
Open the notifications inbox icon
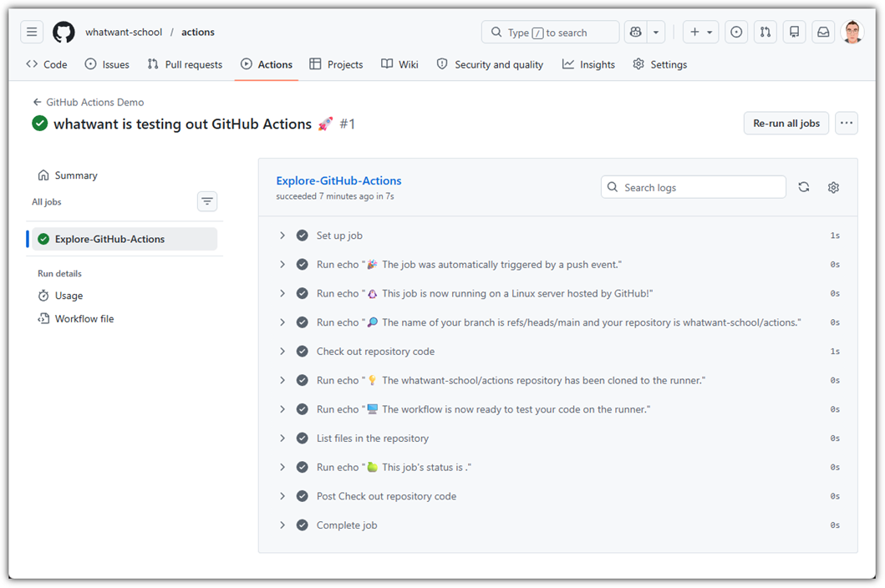tap(823, 33)
